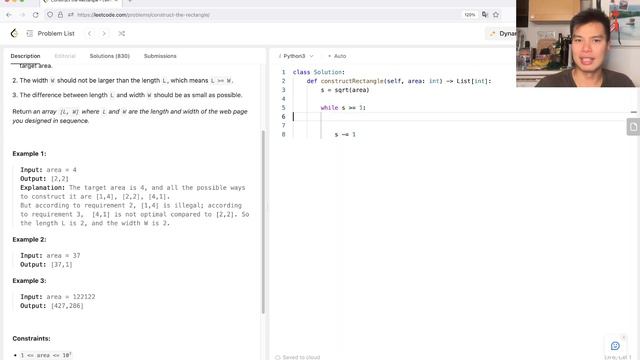
Task: Click the 'Constraints:' heading
Action: tap(31, 338)
